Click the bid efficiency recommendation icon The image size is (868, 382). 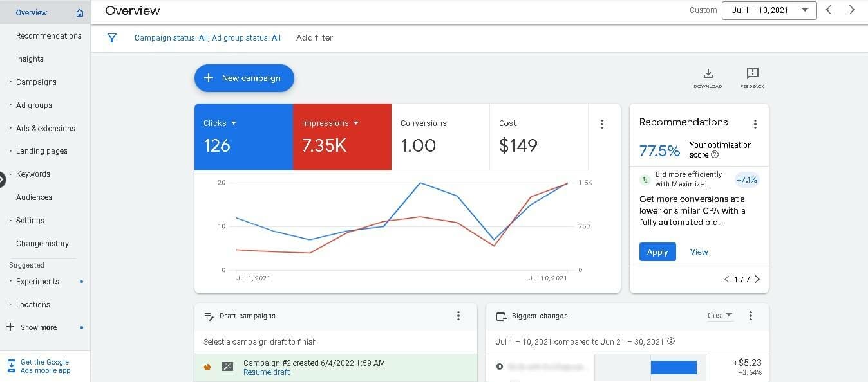click(x=645, y=179)
